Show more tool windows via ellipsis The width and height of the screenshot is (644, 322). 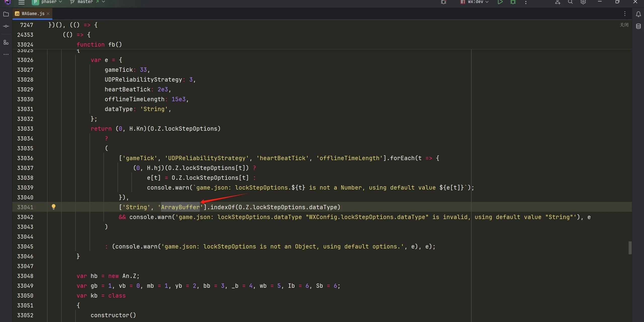click(x=6, y=54)
